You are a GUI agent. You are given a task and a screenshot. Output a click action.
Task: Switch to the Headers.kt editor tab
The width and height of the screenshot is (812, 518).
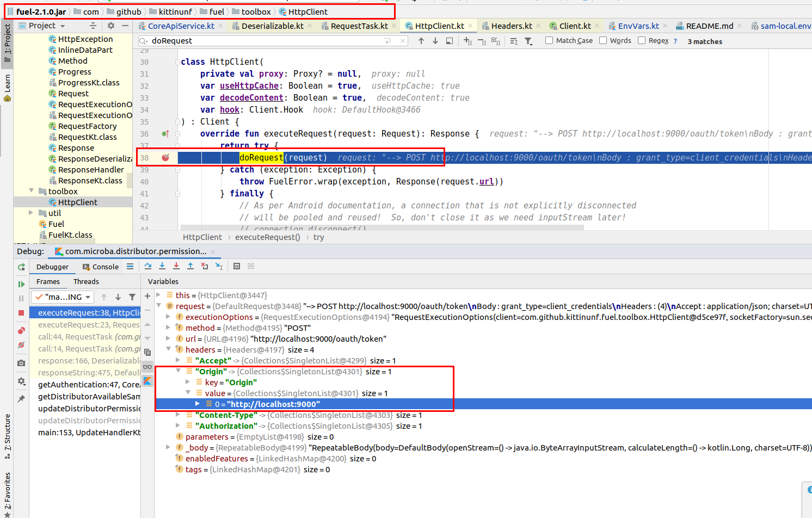(511, 26)
